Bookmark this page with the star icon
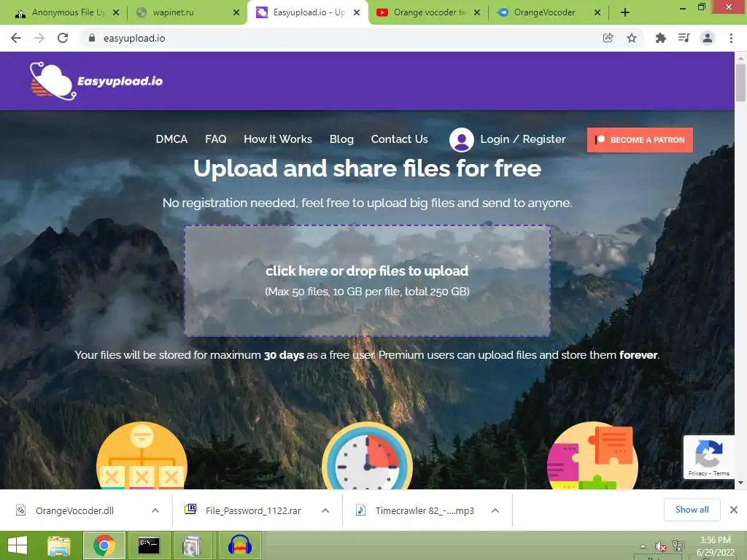 (632, 38)
